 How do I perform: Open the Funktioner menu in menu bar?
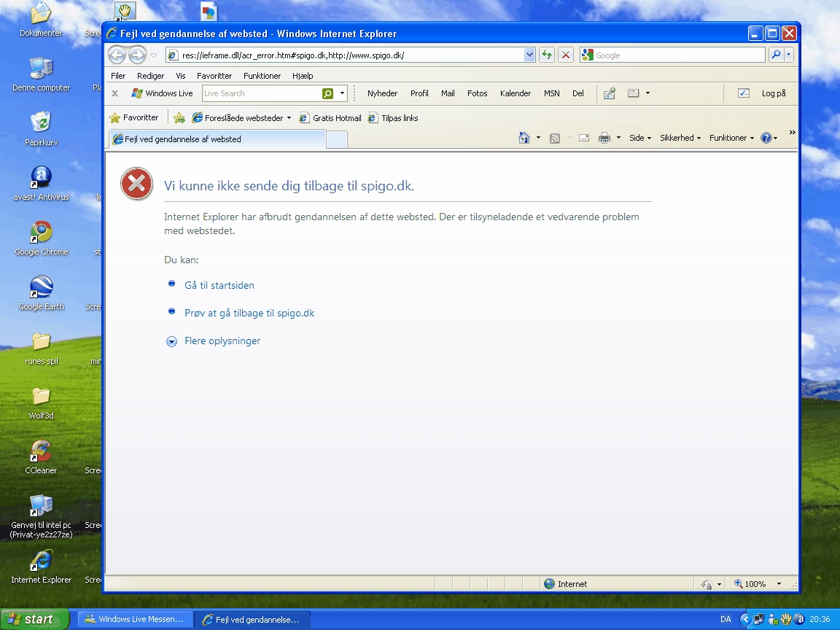tap(262, 76)
